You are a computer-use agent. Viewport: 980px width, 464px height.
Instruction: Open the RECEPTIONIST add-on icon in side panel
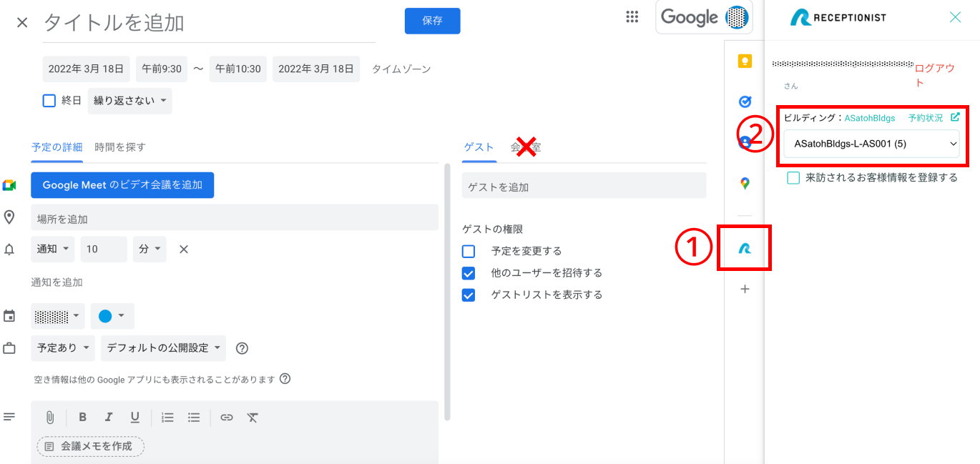tap(745, 248)
